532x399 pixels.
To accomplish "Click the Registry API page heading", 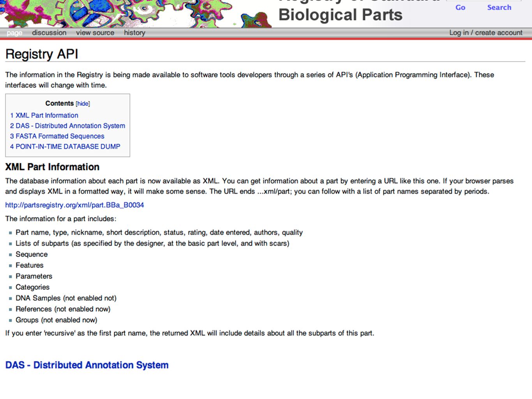I will pos(42,54).
